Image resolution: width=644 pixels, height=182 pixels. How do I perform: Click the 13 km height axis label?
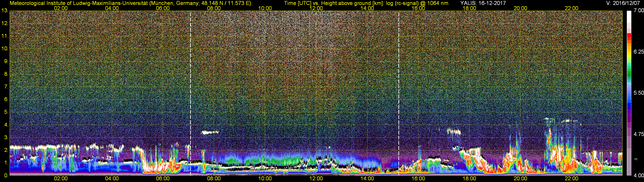(5, 11)
